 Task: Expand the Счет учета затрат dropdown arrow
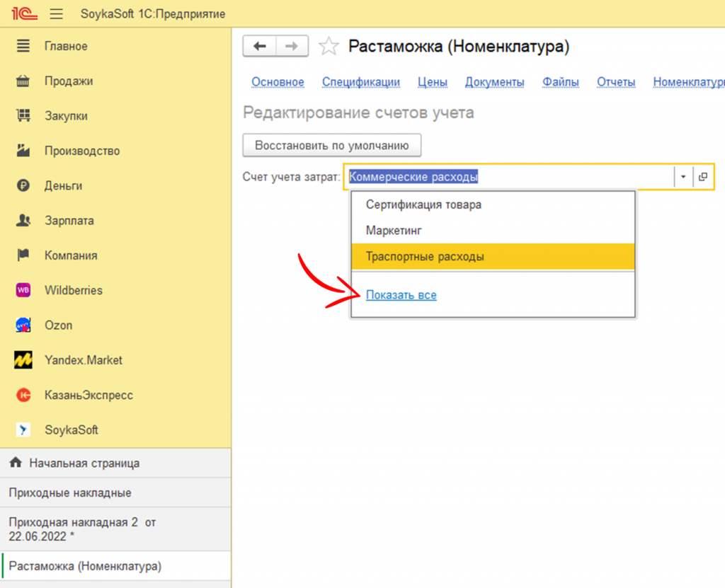click(x=683, y=177)
